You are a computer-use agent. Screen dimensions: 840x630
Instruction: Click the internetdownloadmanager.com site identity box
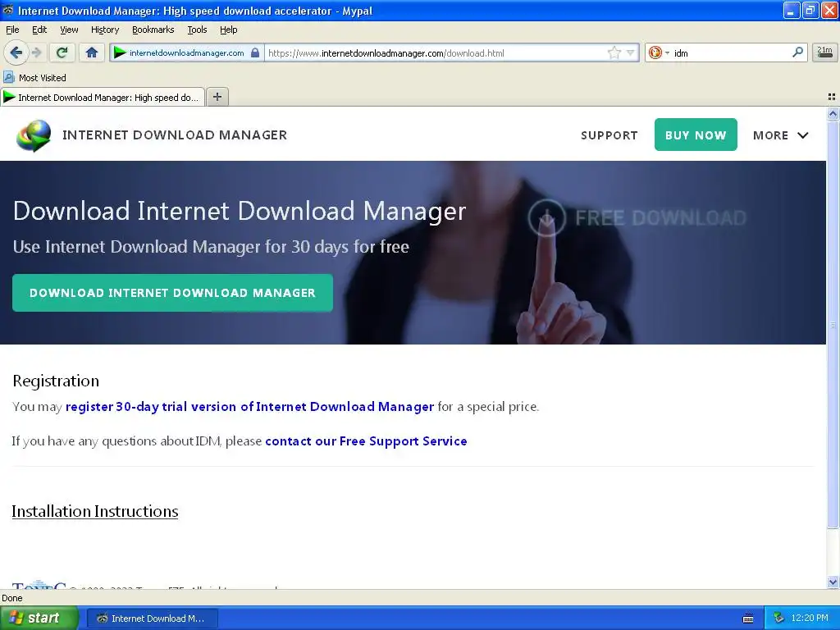tap(186, 52)
